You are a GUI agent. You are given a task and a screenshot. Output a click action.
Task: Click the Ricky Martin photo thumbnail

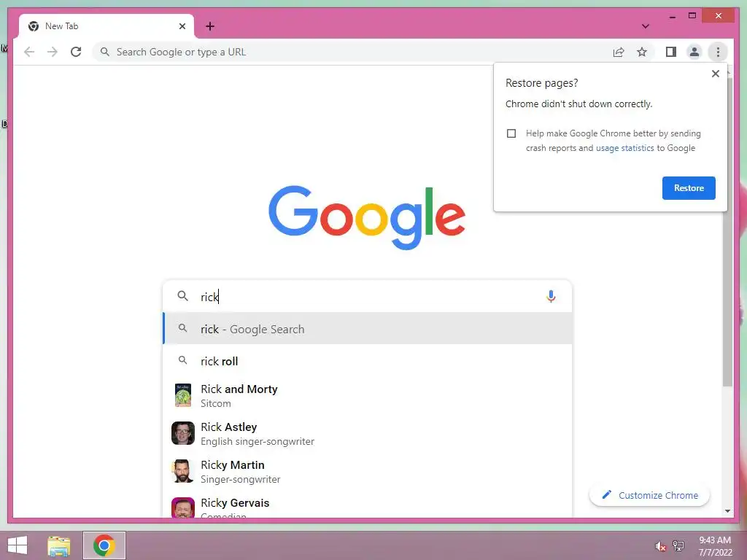(183, 471)
